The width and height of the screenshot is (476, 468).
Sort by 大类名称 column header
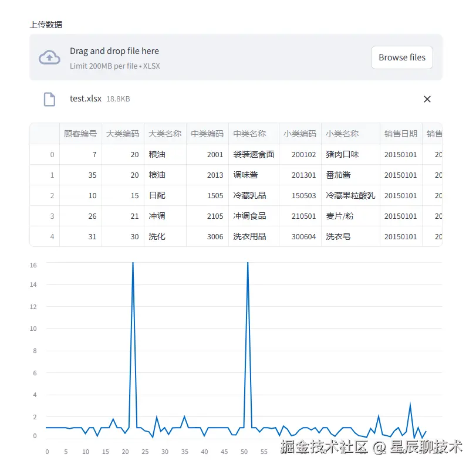[165, 134]
